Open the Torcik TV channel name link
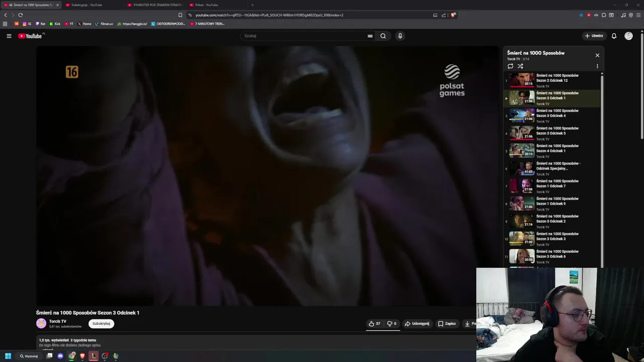 tap(57, 321)
